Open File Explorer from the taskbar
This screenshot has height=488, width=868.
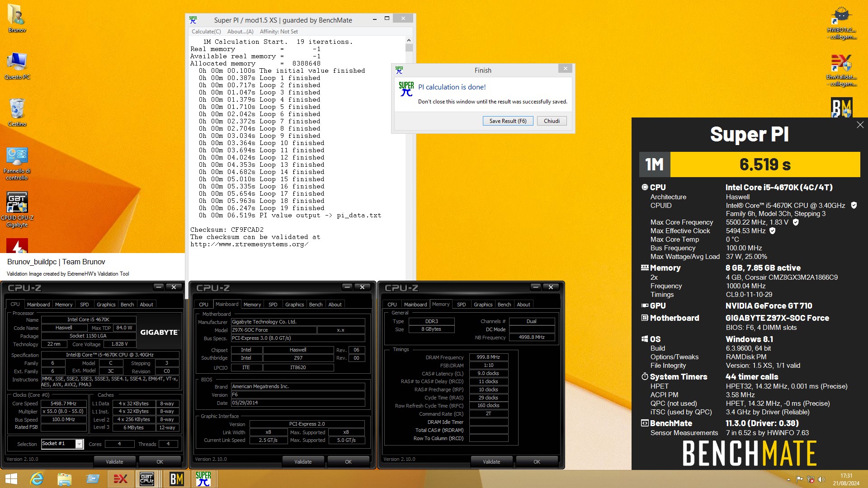click(64, 479)
